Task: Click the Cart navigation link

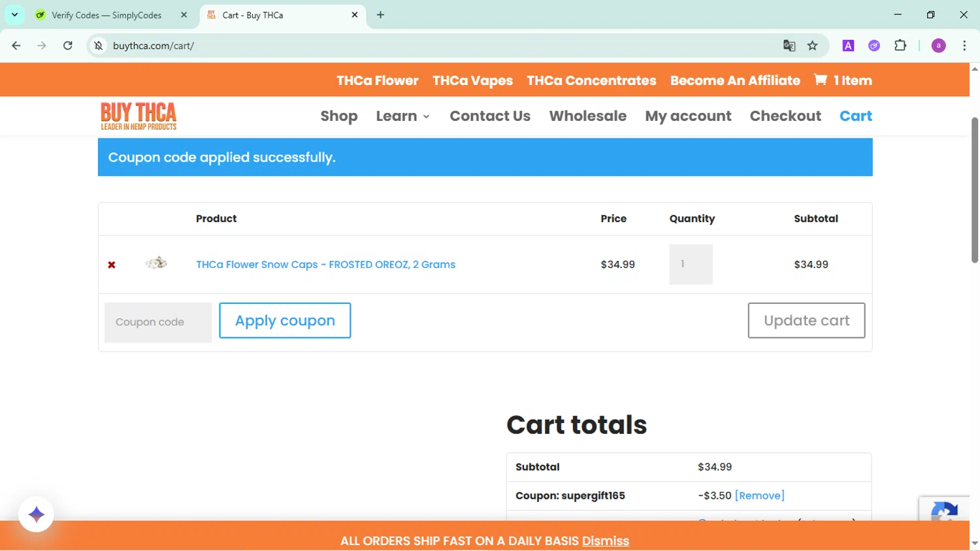Action: click(856, 116)
